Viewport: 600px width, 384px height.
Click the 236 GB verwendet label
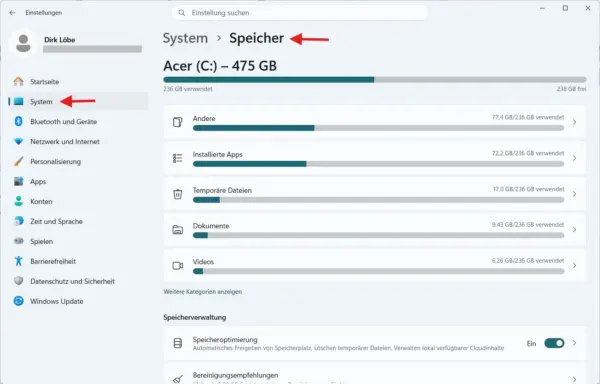tap(188, 89)
